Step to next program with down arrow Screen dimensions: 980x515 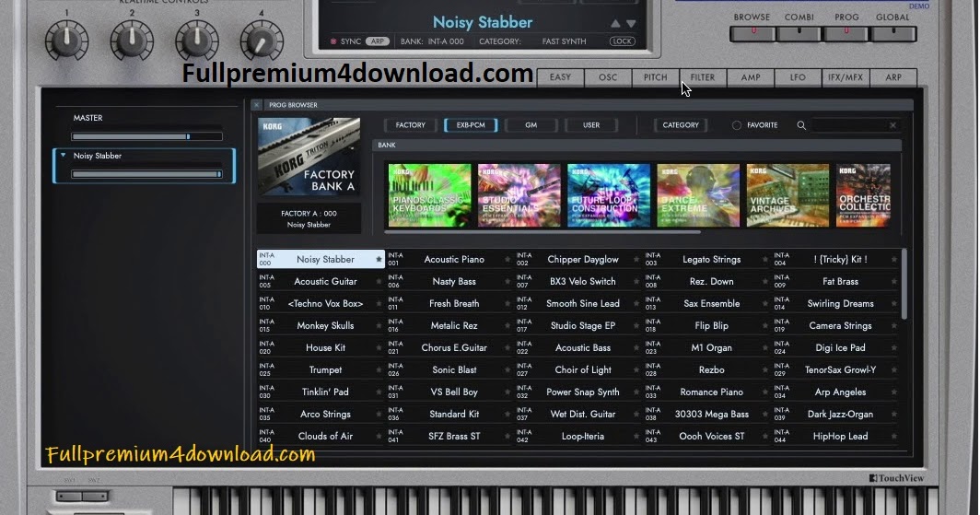pyautogui.click(x=631, y=23)
